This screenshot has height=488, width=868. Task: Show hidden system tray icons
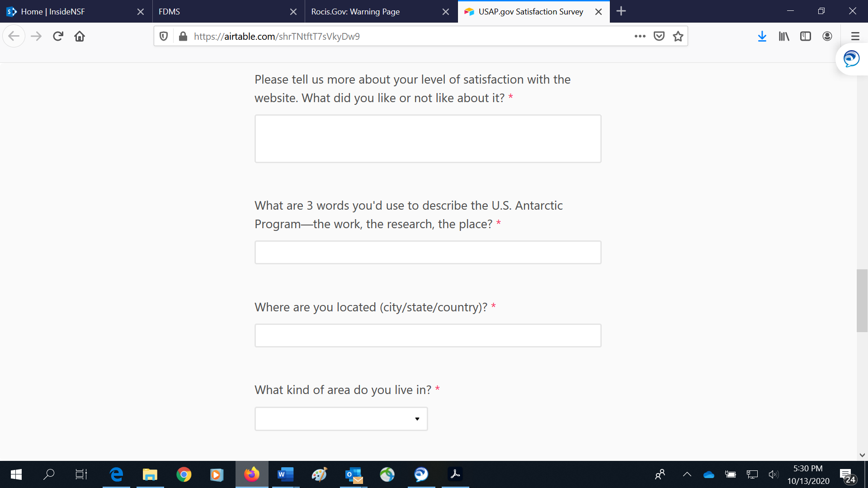(x=687, y=474)
